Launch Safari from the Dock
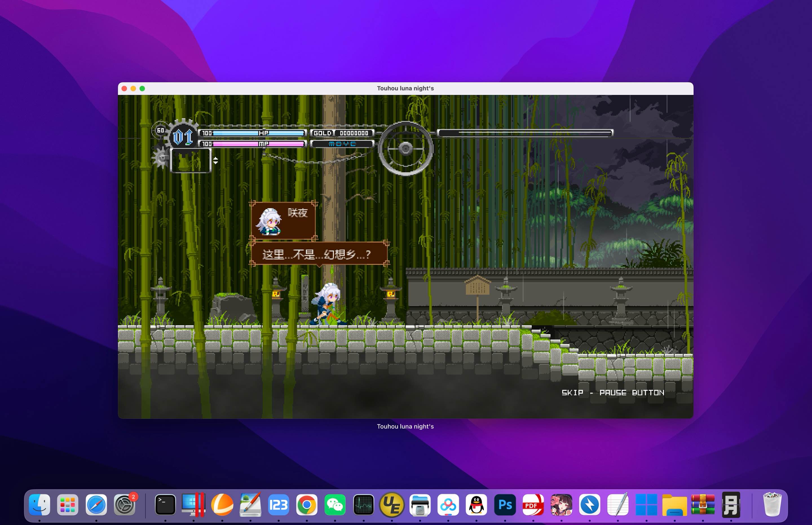 tap(96, 504)
